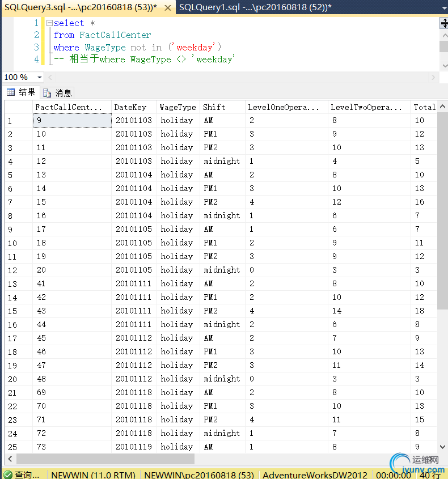Switch to the SQLQuery1.sql tab

pyautogui.click(x=255, y=7)
